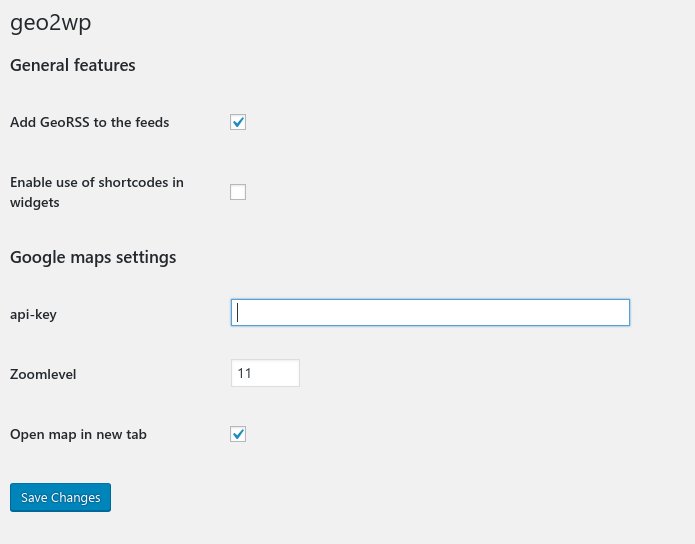Viewport: 695px width, 544px height.
Task: Click the blue checkmark beside Add GeoRSS
Action: (238, 123)
